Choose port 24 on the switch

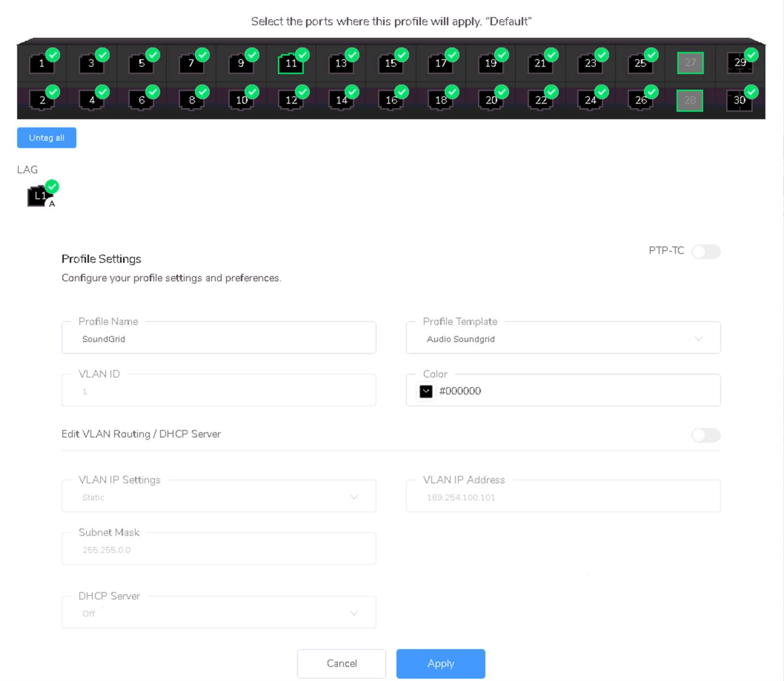coord(590,100)
